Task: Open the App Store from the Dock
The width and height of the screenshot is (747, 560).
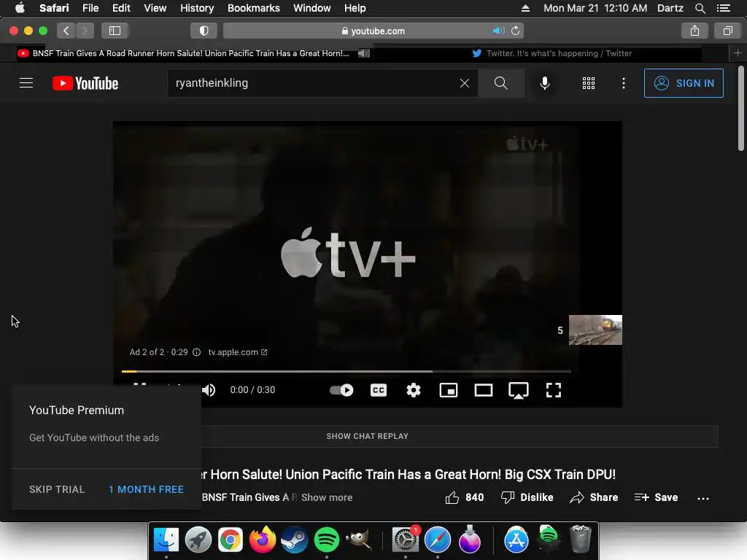Action: pos(516,540)
